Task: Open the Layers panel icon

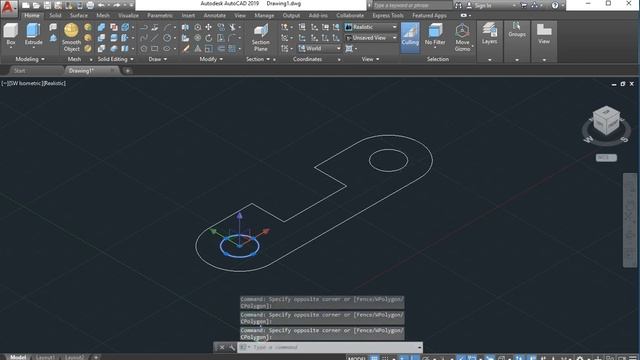Action: [489, 34]
